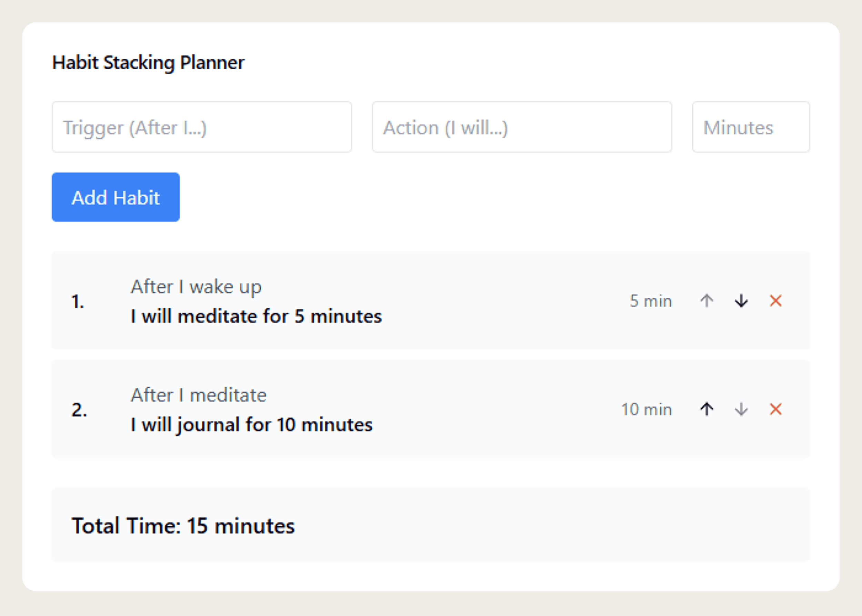Click the Minutes input field
The height and width of the screenshot is (616, 862).
click(x=751, y=127)
